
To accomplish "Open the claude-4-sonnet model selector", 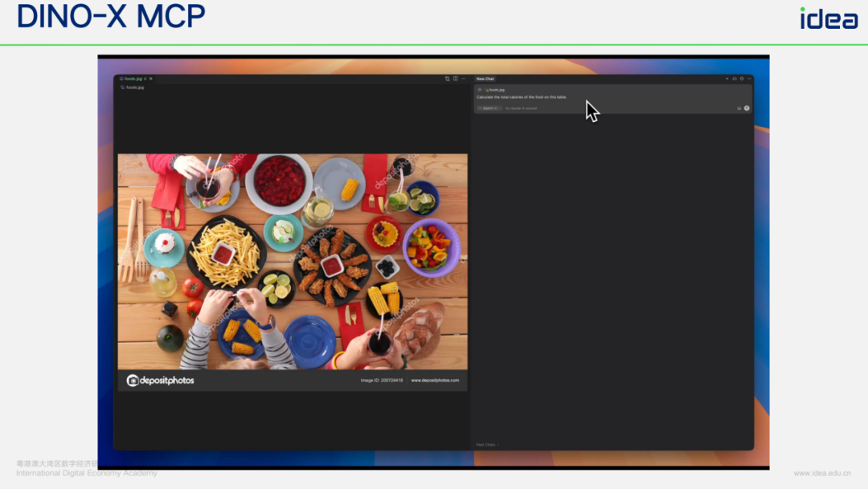I will (x=521, y=108).
